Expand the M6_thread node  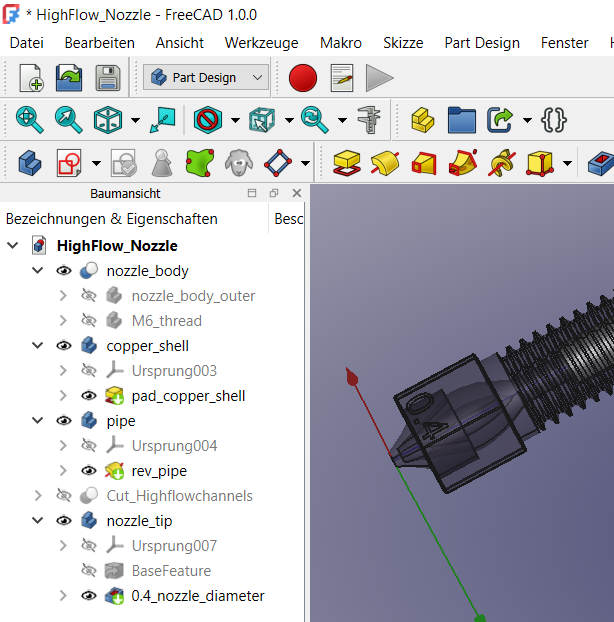point(63,321)
